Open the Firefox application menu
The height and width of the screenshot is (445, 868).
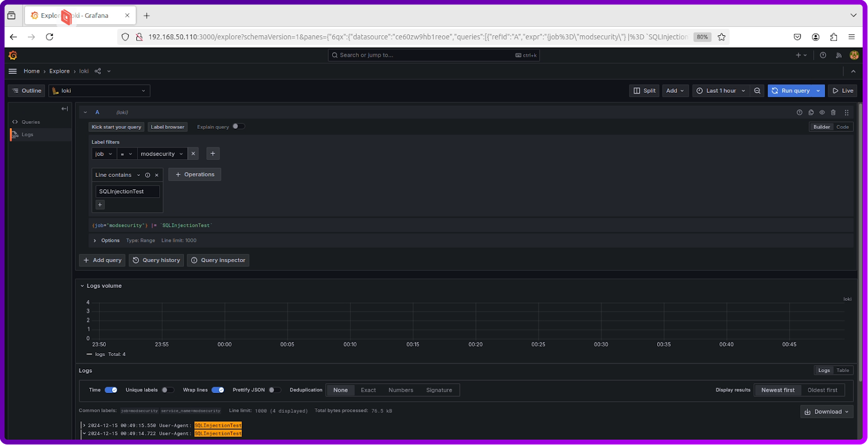click(851, 37)
